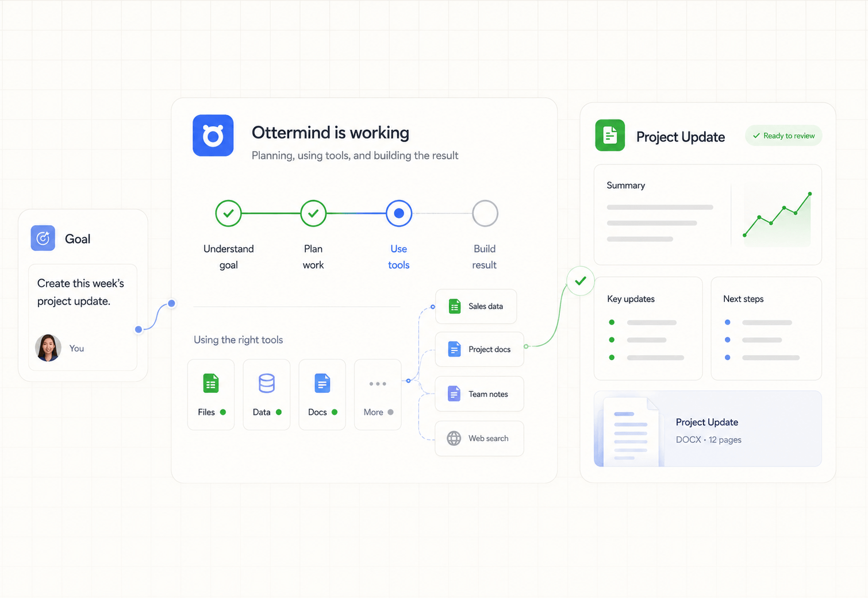Viewport: 868px width, 598px height.
Task: Click the Goal target icon
Action: (x=43, y=238)
